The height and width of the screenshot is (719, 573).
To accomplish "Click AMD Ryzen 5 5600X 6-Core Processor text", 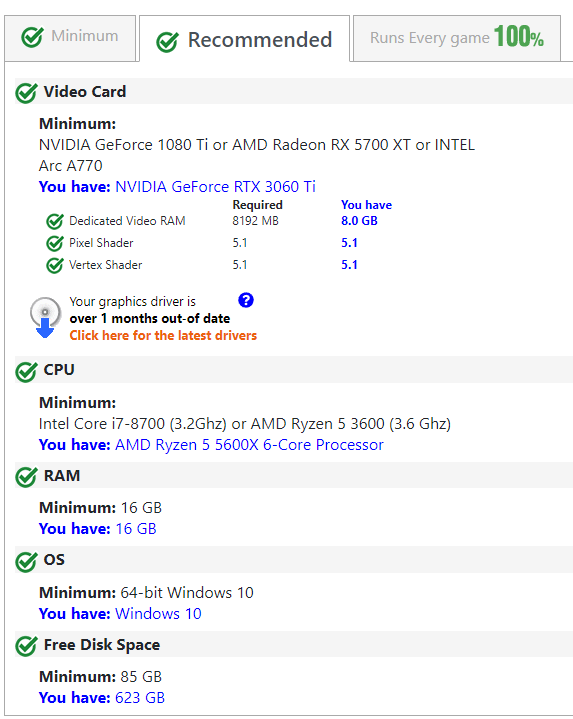I will coord(249,445).
